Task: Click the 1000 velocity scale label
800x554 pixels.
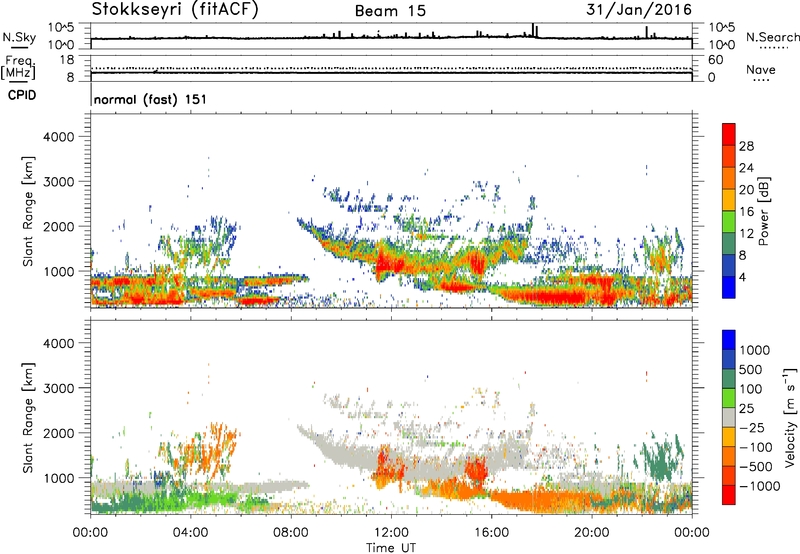Action: (754, 350)
